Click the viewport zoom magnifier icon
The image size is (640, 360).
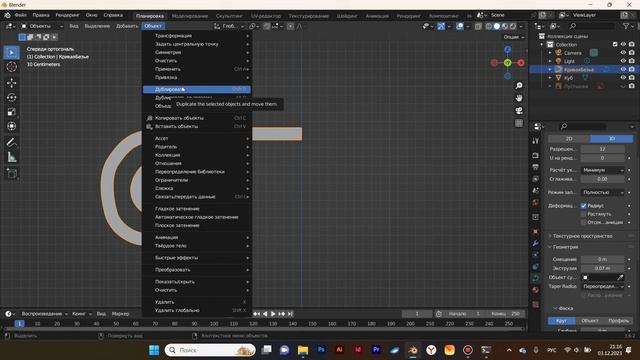coord(519,86)
